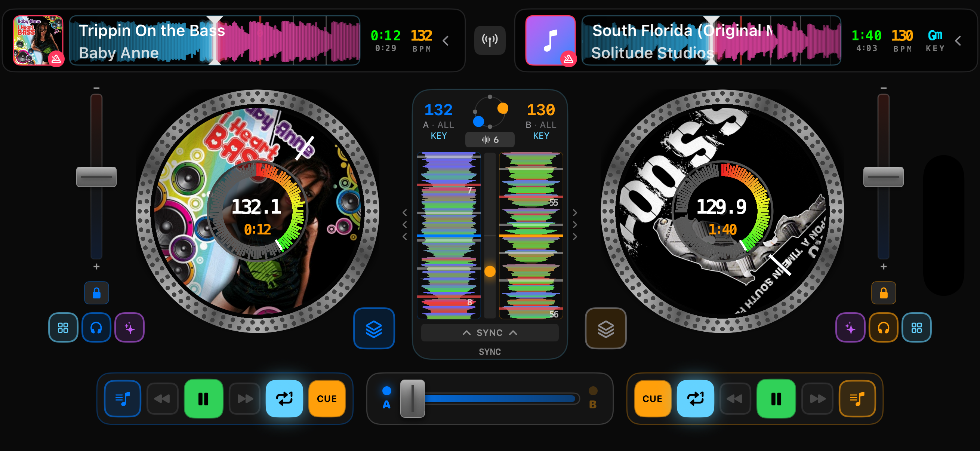Image resolution: width=980 pixels, height=451 pixels.
Task: Open deck B track library icon
Action: pyautogui.click(x=857, y=399)
